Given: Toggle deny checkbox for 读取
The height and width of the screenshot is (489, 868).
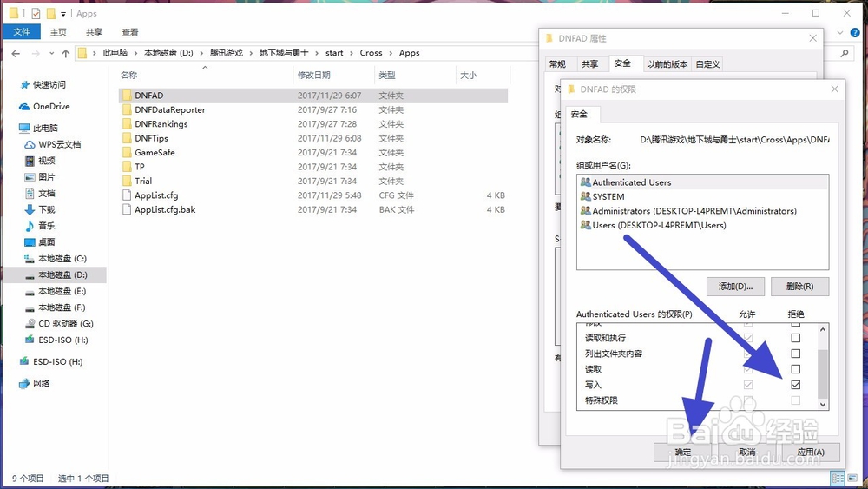Looking at the screenshot, I should 795,369.
